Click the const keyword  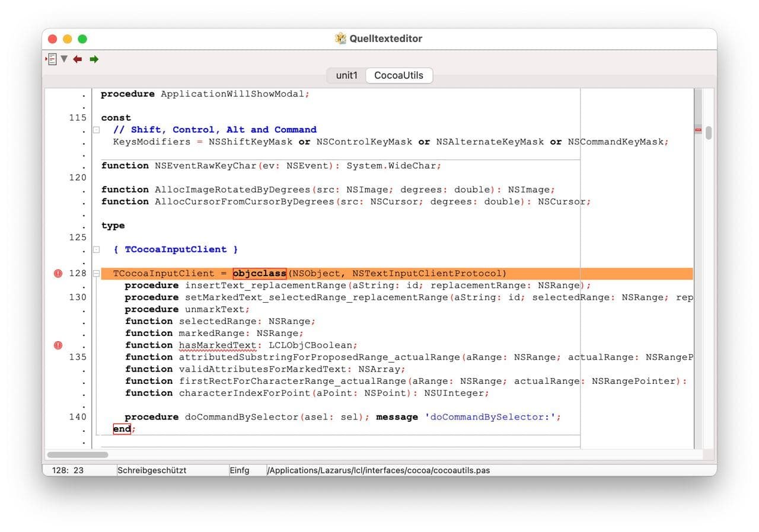click(116, 117)
